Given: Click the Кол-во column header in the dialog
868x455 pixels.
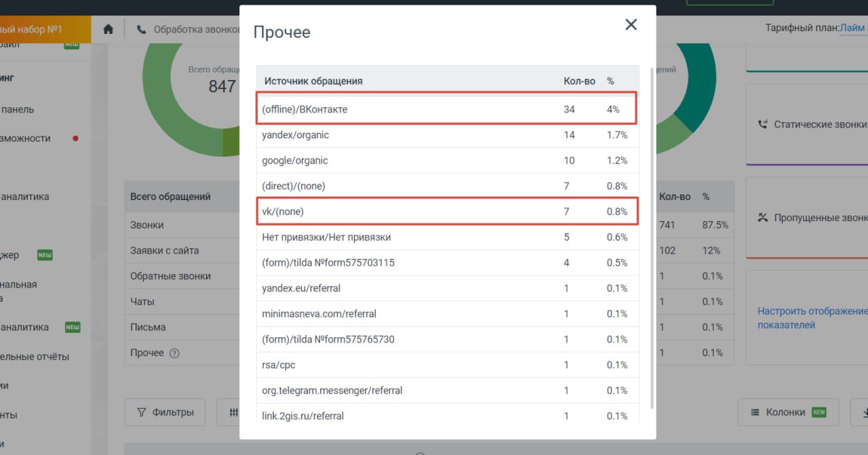Looking at the screenshot, I should tap(579, 81).
